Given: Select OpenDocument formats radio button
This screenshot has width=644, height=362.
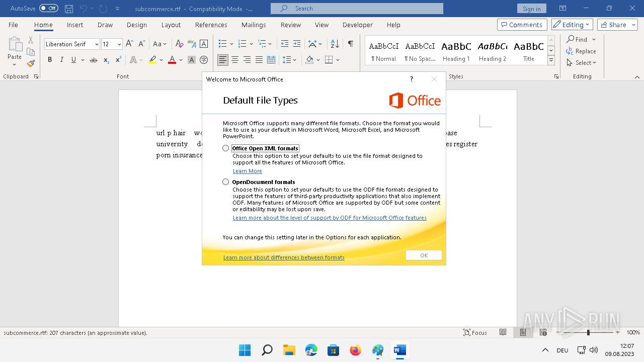Looking at the screenshot, I should (225, 182).
